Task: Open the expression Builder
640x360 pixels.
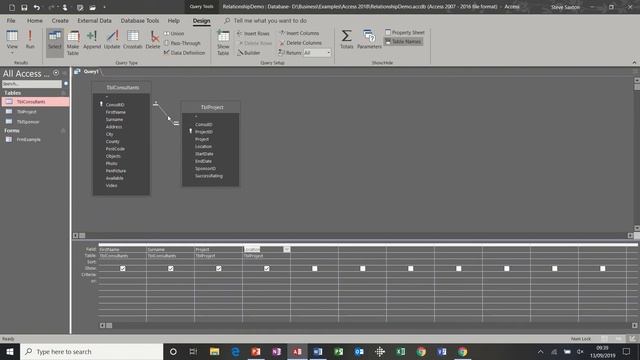Action: pyautogui.click(x=249, y=53)
